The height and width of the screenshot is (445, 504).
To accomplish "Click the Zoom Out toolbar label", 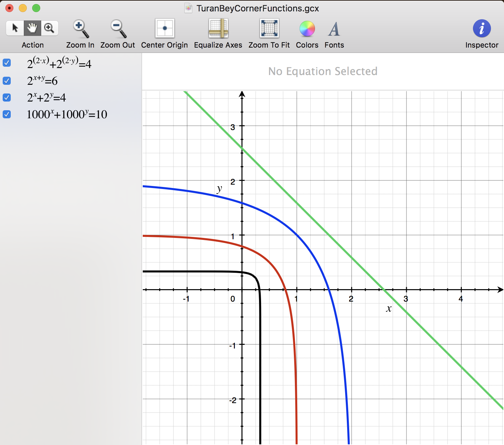I will 118,45.
